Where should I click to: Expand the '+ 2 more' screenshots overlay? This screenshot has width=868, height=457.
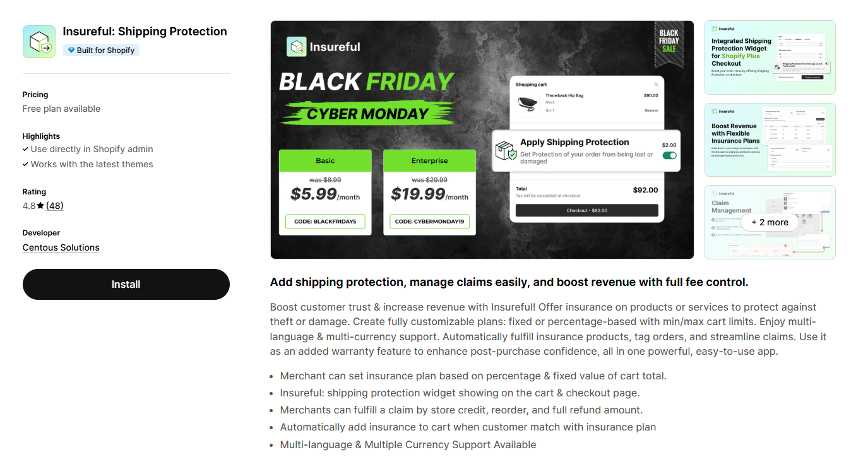coord(770,222)
